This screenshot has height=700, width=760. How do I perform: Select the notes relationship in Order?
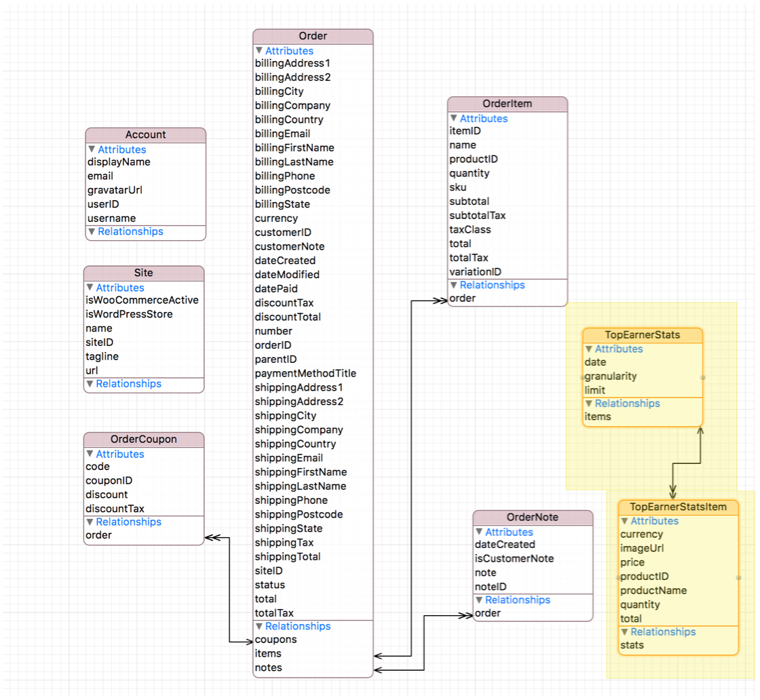click(x=269, y=667)
